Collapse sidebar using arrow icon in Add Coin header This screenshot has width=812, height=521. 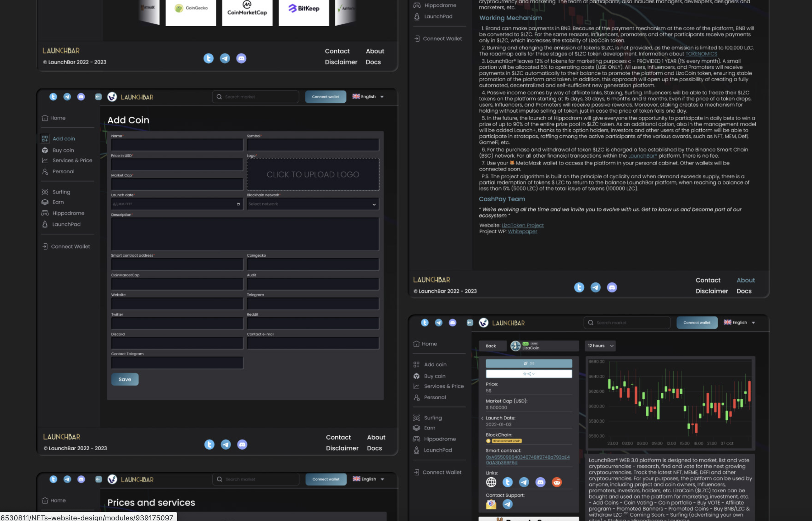click(98, 97)
